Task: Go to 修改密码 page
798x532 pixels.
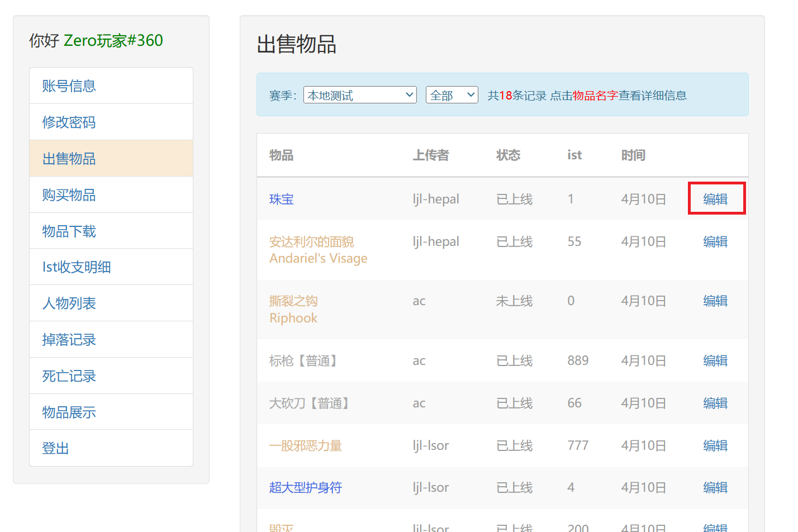Action: 69,122
